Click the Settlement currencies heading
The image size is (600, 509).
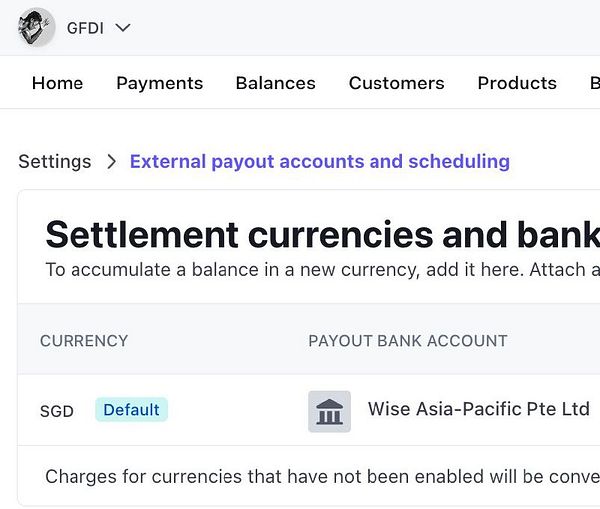pos(321,235)
